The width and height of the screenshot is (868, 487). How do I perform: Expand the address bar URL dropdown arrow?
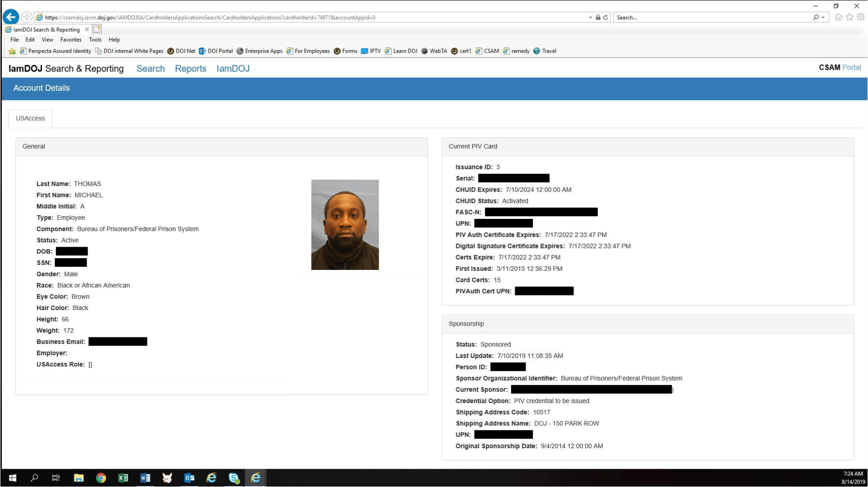pos(591,17)
